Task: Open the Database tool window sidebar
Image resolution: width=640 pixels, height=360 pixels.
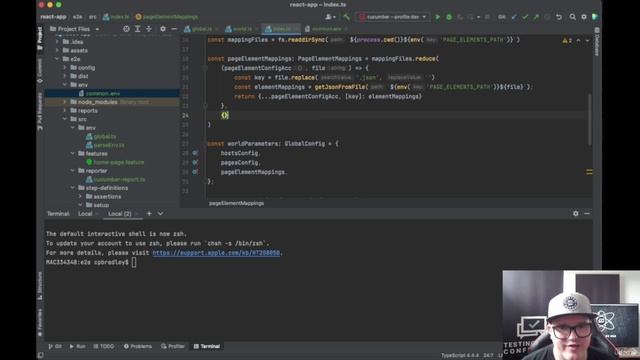Action: click(x=597, y=42)
